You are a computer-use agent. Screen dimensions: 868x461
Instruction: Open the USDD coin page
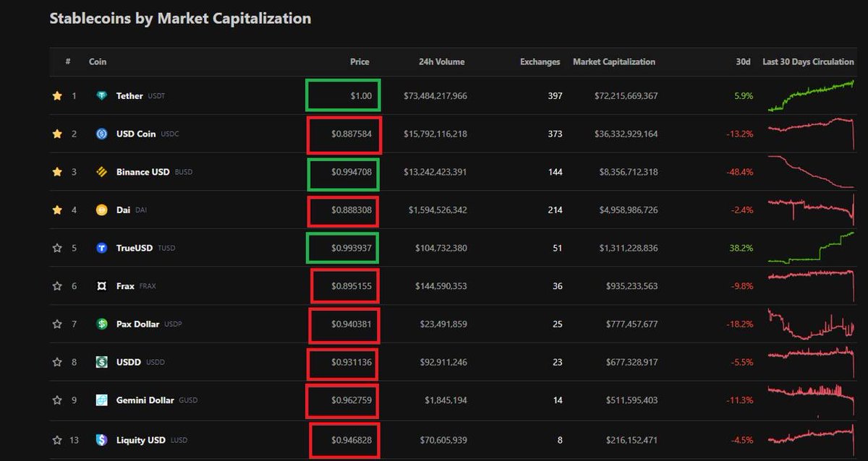[128, 362]
